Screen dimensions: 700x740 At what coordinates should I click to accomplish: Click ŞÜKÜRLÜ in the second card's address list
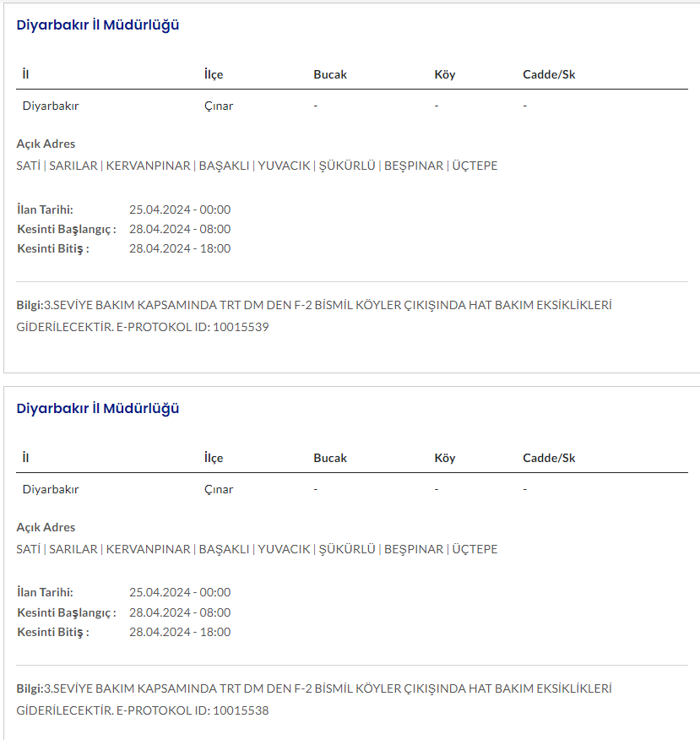coord(346,549)
